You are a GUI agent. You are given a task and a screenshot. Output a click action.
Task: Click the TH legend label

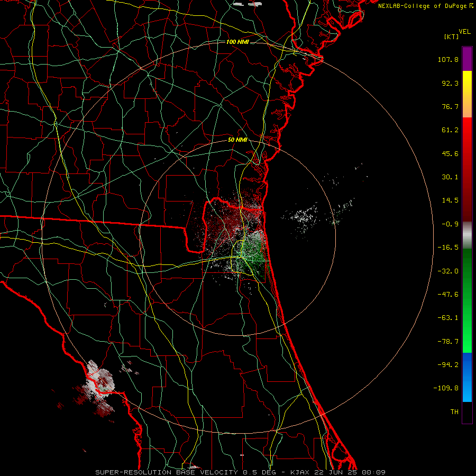(454, 411)
